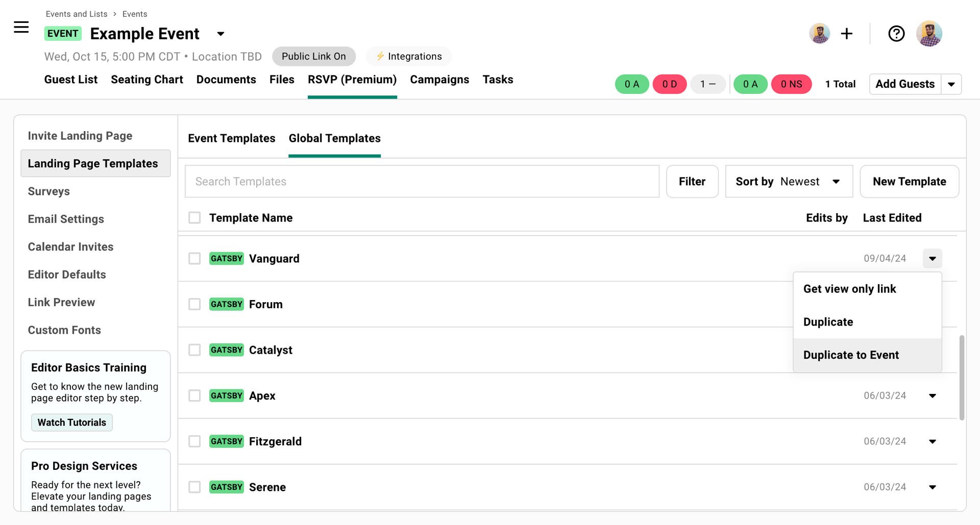Click the Watch Tutorials button

click(72, 422)
